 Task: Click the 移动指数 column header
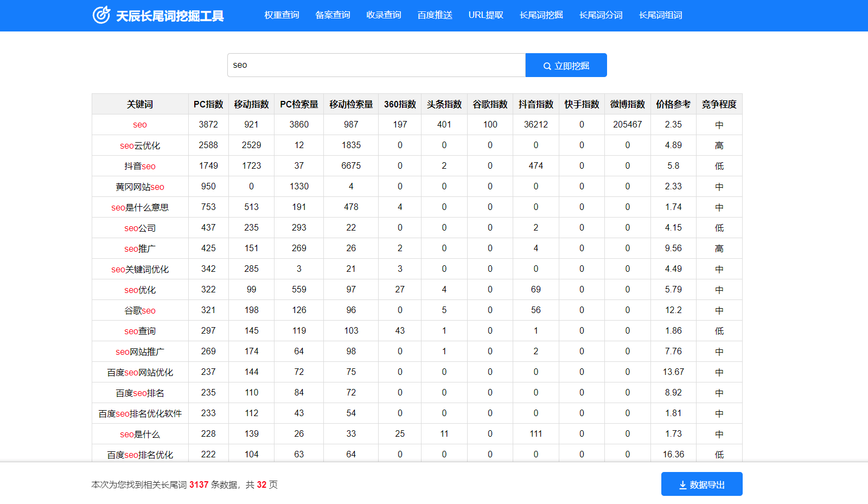pyautogui.click(x=251, y=104)
